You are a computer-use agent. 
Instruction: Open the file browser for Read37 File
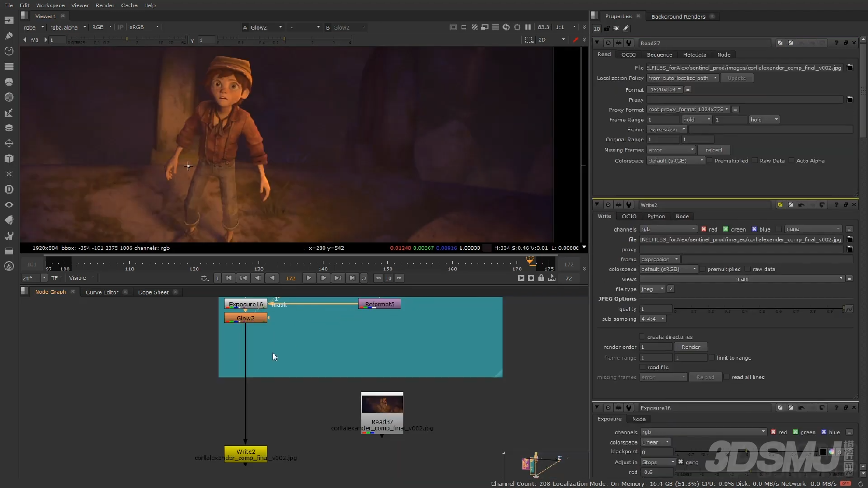850,67
